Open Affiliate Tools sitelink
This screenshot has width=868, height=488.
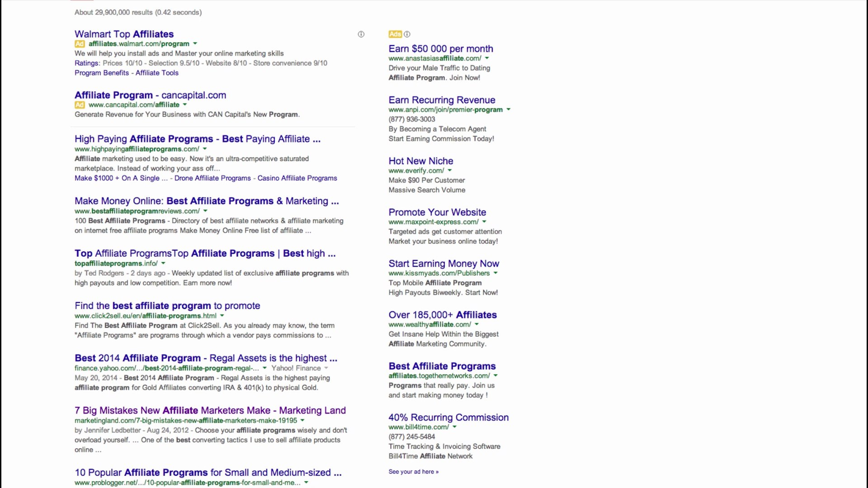point(157,73)
